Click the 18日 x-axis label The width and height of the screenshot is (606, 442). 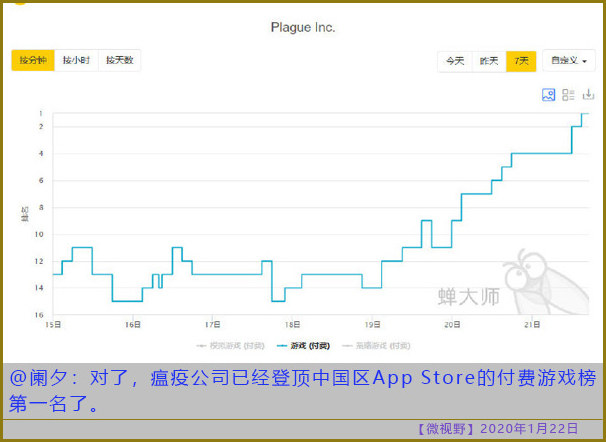coord(292,325)
